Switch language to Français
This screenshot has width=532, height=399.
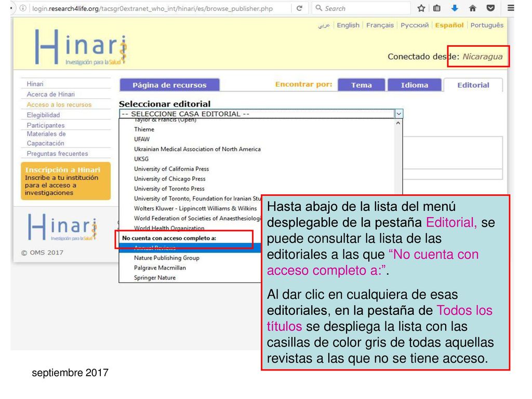380,25
